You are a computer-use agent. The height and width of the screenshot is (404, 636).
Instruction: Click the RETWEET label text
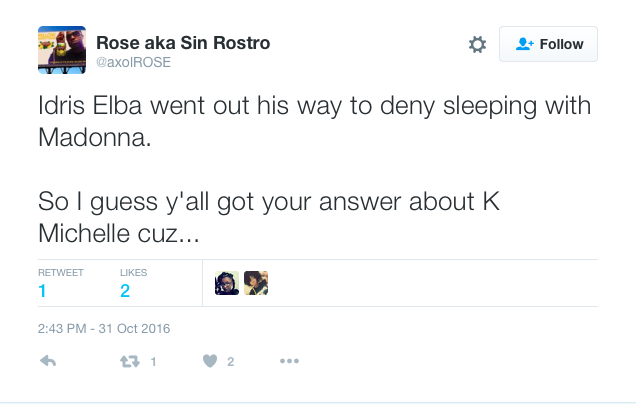(61, 272)
